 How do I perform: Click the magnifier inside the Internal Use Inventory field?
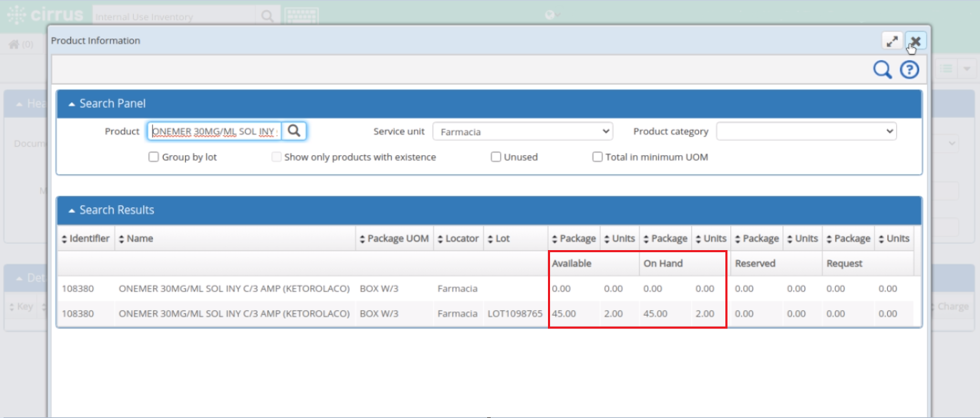(267, 14)
